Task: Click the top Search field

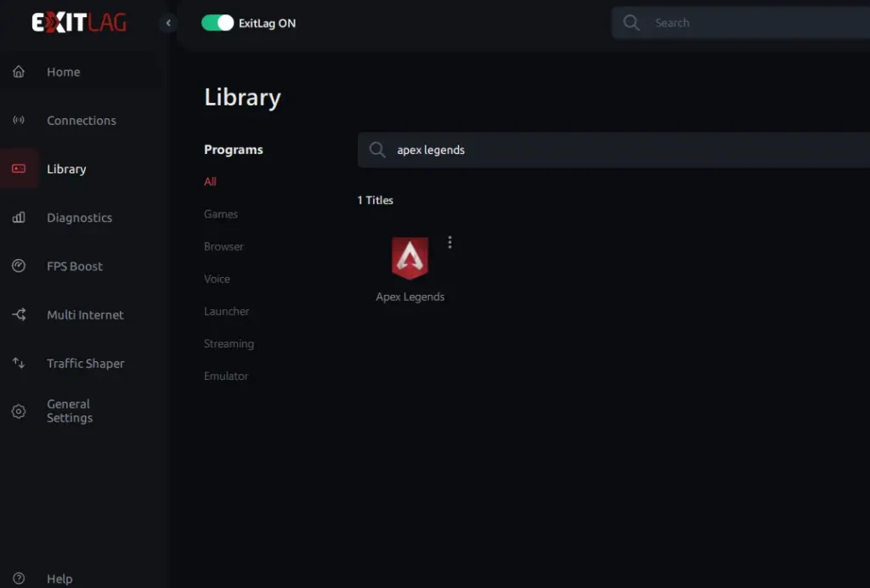Action: (x=741, y=23)
